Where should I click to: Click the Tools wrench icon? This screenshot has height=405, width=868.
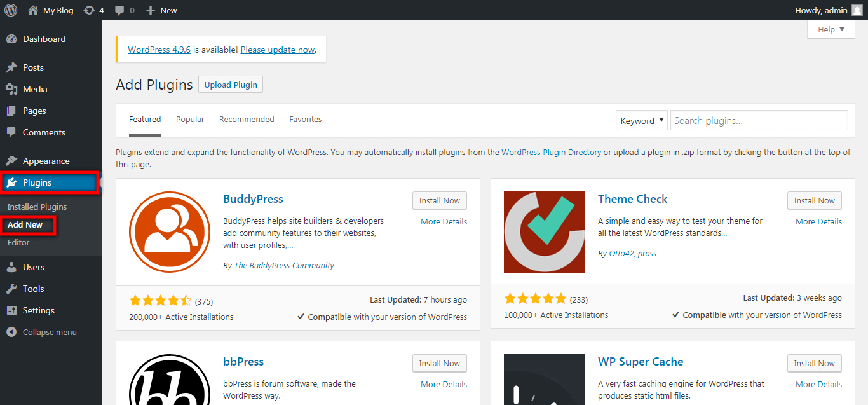point(11,289)
